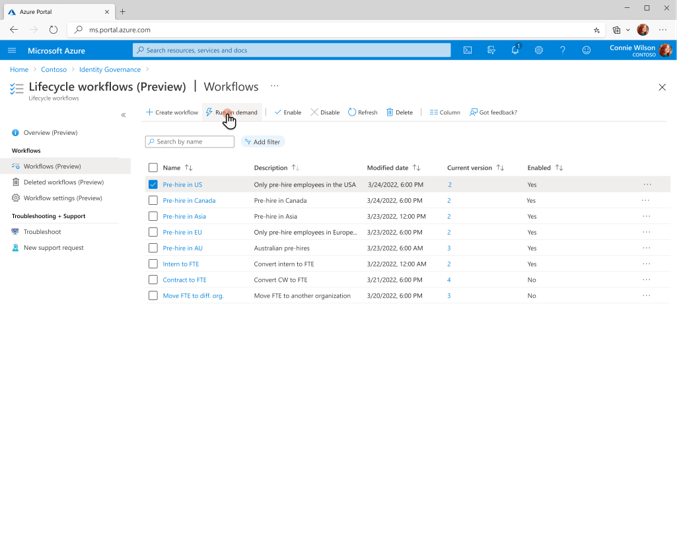Open the portal settings gear icon
Screen dimensions: 677x540
pos(539,50)
